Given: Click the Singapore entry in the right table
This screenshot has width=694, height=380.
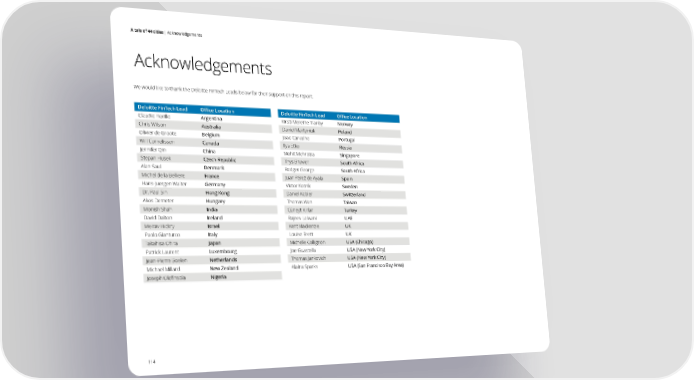Looking at the screenshot, I should (x=349, y=155).
